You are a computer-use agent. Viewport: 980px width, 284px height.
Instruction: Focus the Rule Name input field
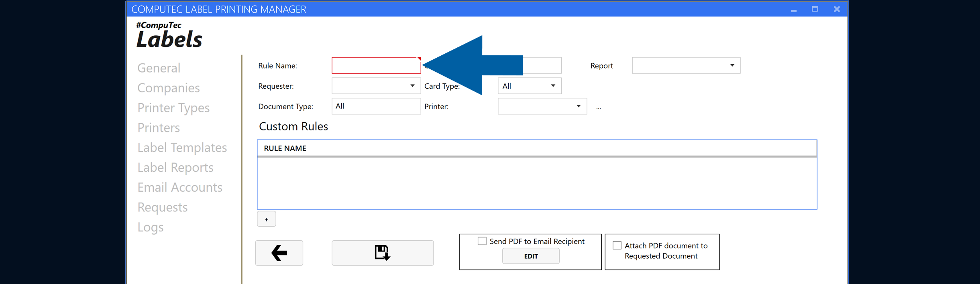coord(376,65)
